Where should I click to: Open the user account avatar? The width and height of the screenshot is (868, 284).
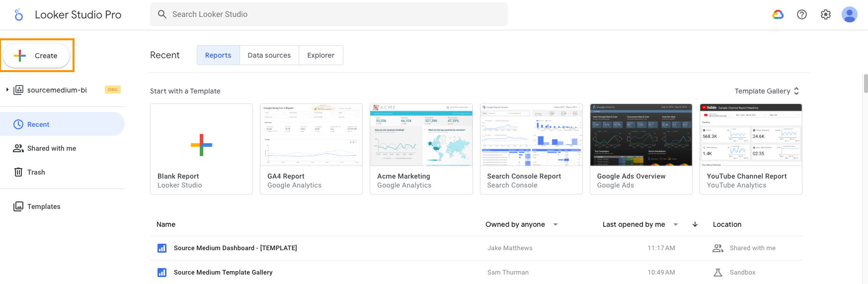tap(850, 14)
